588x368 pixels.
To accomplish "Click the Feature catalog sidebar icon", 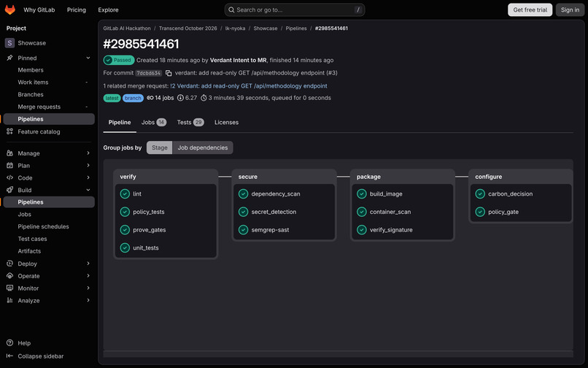I will 9,131.
